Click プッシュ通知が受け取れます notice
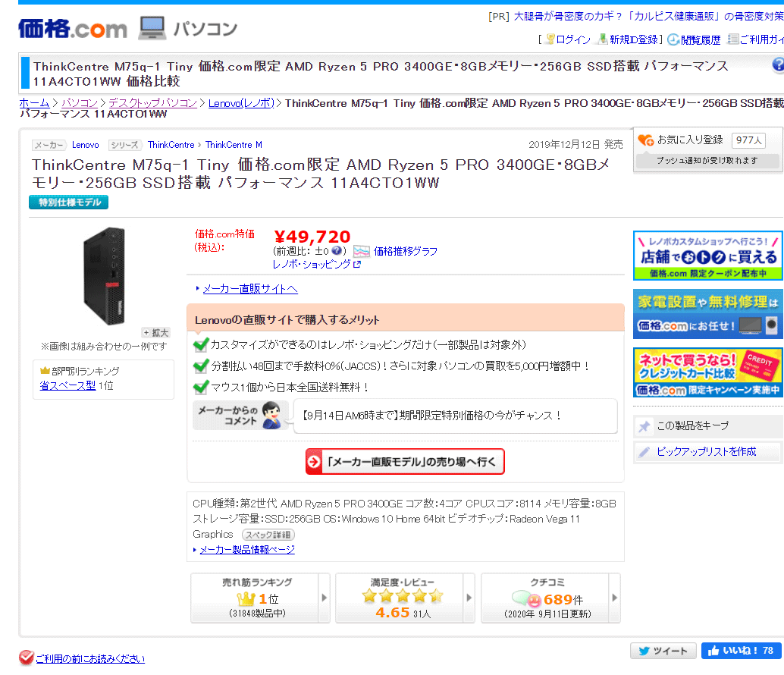 click(x=707, y=161)
